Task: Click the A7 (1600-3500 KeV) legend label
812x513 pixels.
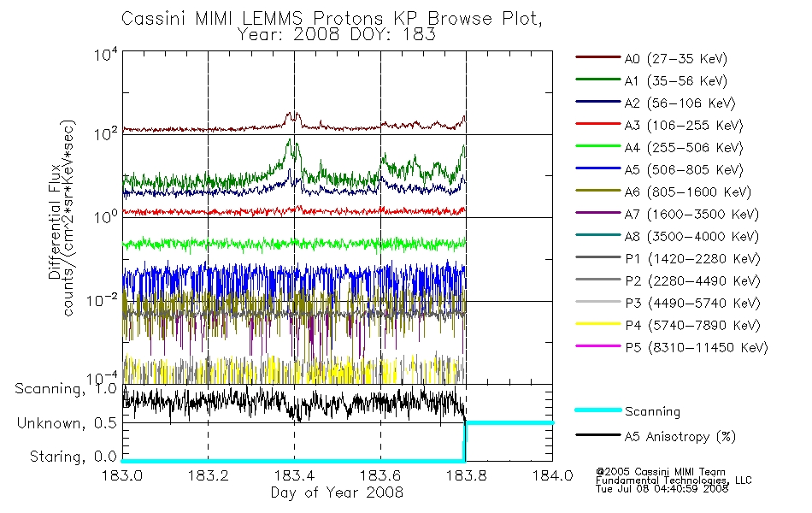Action: (x=691, y=215)
